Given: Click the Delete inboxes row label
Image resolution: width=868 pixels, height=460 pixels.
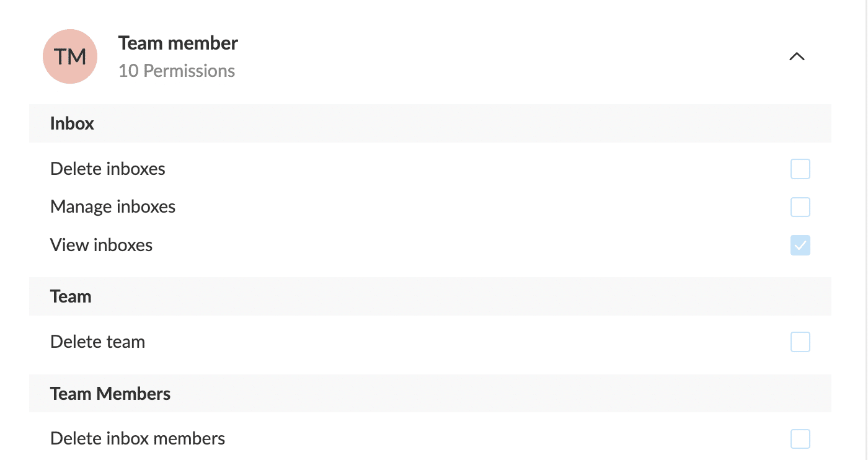Looking at the screenshot, I should click(x=107, y=169).
